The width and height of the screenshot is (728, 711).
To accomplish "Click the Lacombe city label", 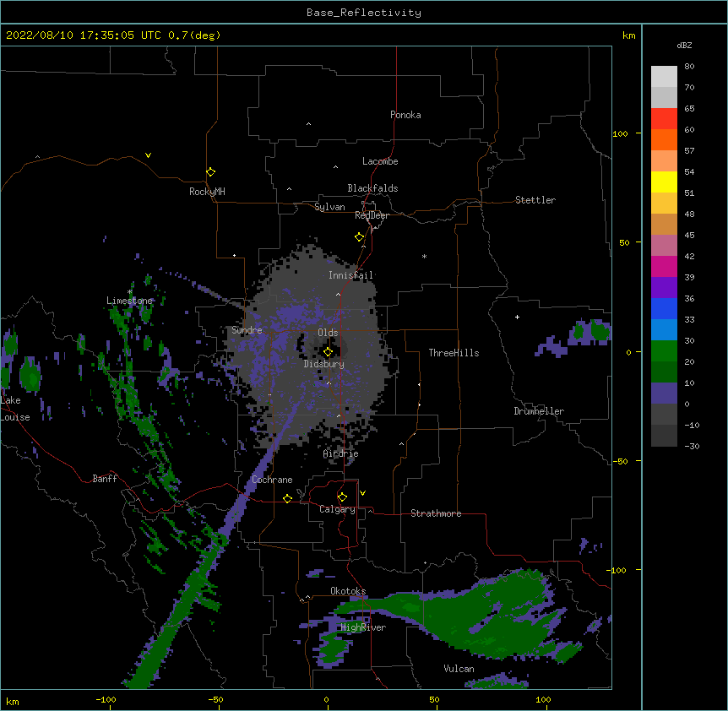I will tap(380, 161).
